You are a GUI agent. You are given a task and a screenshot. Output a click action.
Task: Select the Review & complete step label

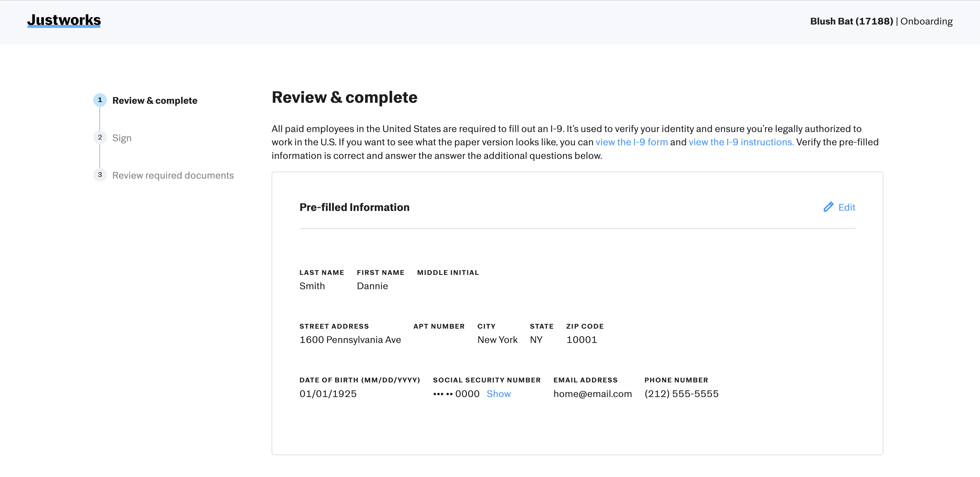154,100
